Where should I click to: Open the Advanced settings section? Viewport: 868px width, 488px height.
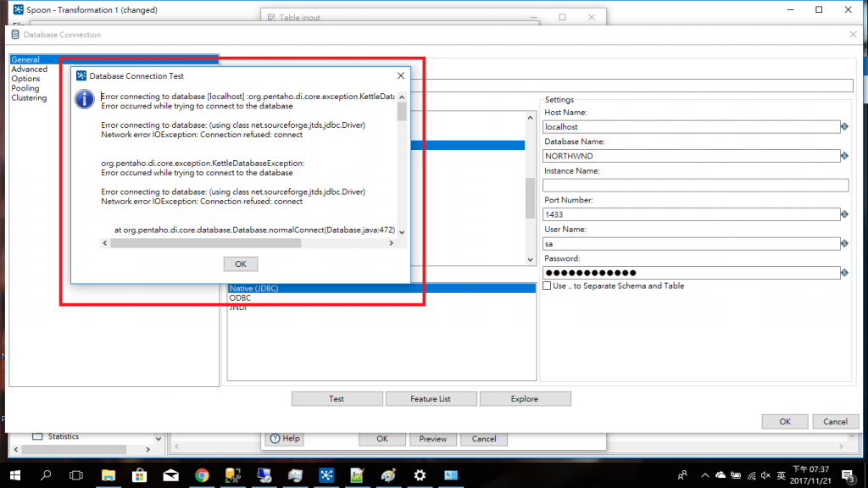pyautogui.click(x=30, y=69)
